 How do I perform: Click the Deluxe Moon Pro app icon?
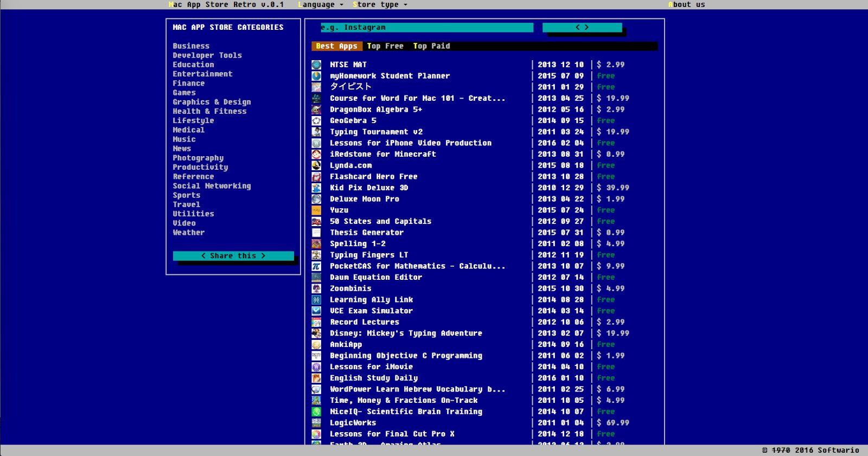[x=316, y=199]
